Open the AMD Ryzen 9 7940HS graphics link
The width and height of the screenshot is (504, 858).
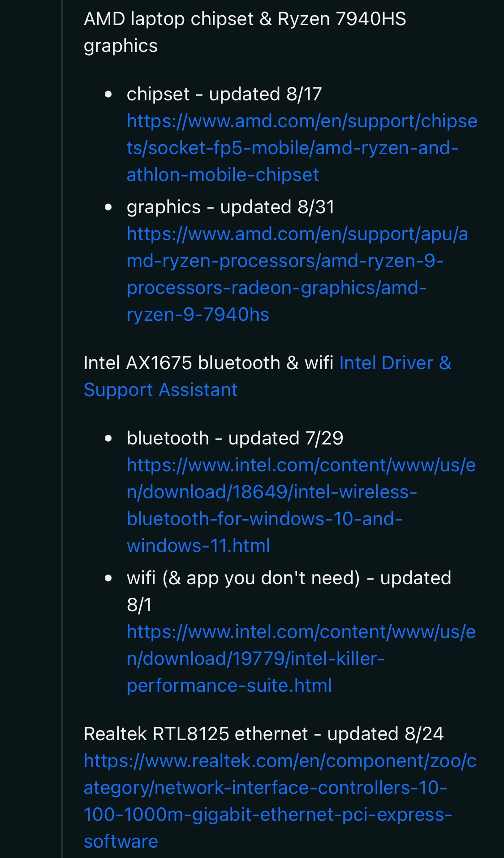coord(297,274)
